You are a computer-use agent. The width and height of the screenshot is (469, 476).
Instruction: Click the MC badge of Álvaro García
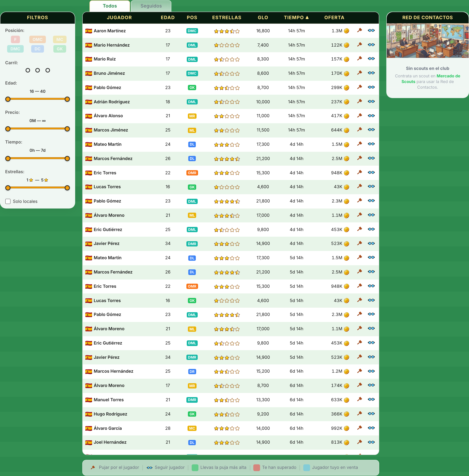(x=192, y=428)
